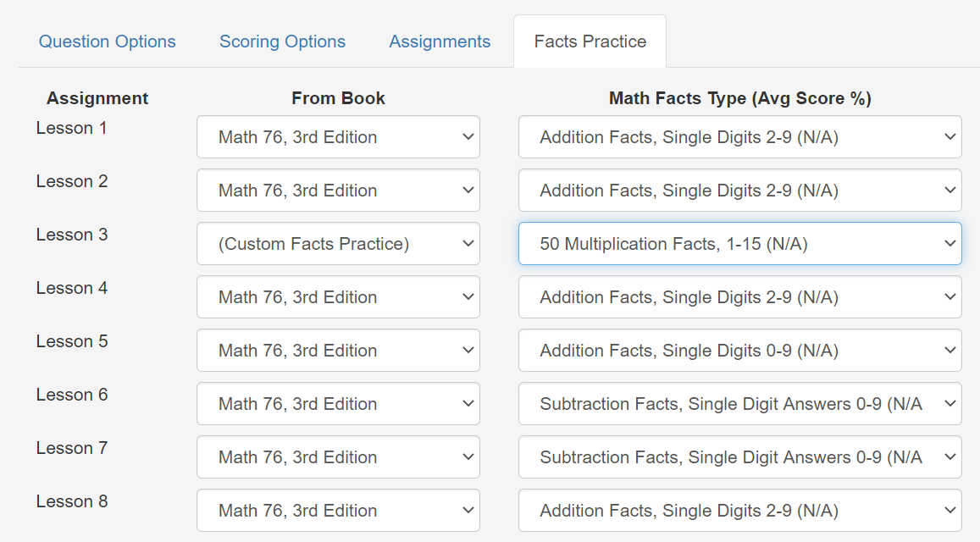Screen dimensions: 980x542
Task: Click the Lesson 8 row label
Action: coord(72,501)
